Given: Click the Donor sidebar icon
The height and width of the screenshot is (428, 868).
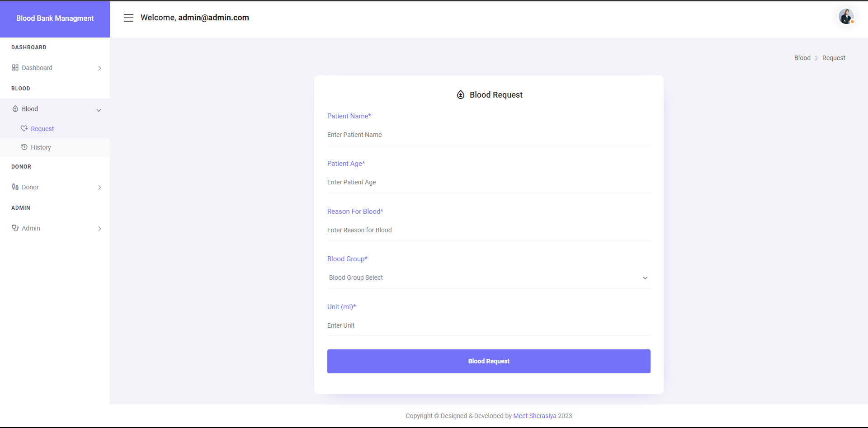Looking at the screenshot, I should point(15,187).
